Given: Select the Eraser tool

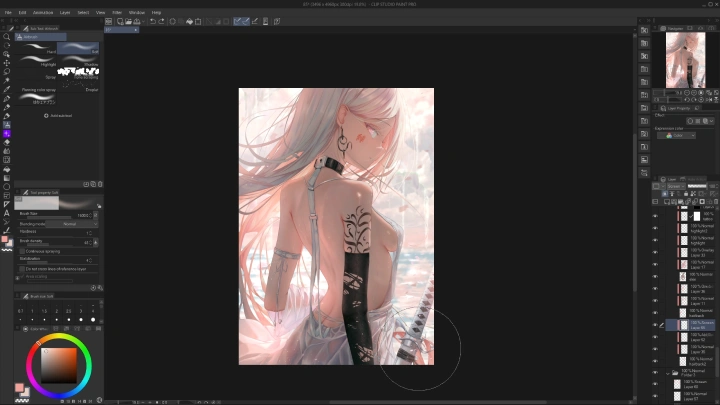Looking at the screenshot, I should [x=6, y=142].
